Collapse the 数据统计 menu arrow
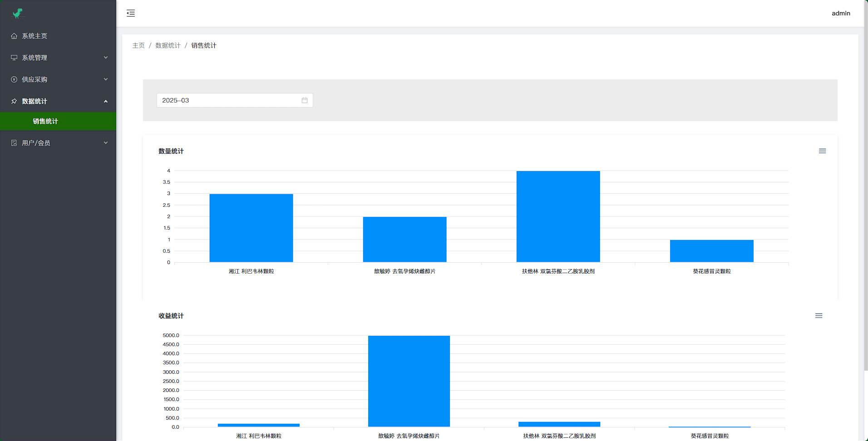The width and height of the screenshot is (868, 441). 106,101
